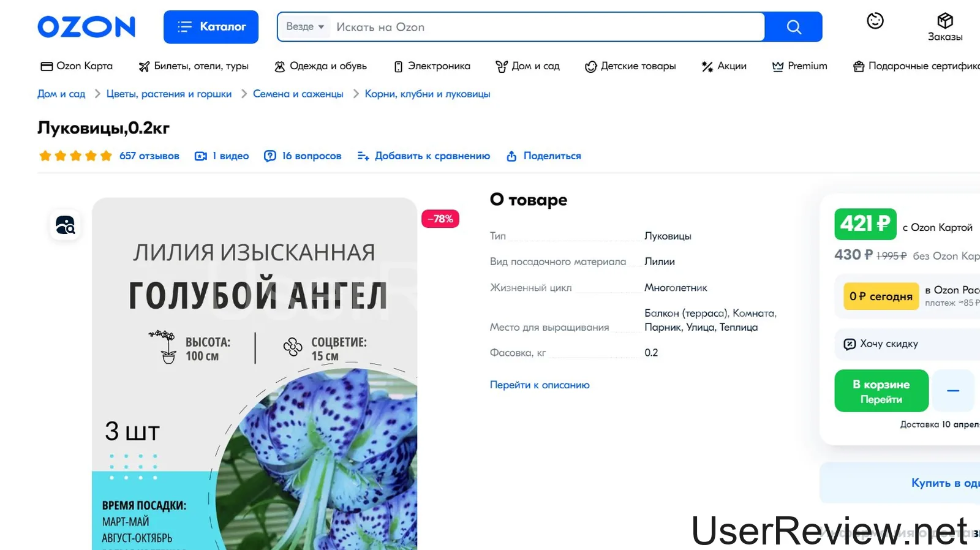Share the product via Поделиться
The image size is (980, 550).
coord(544,156)
